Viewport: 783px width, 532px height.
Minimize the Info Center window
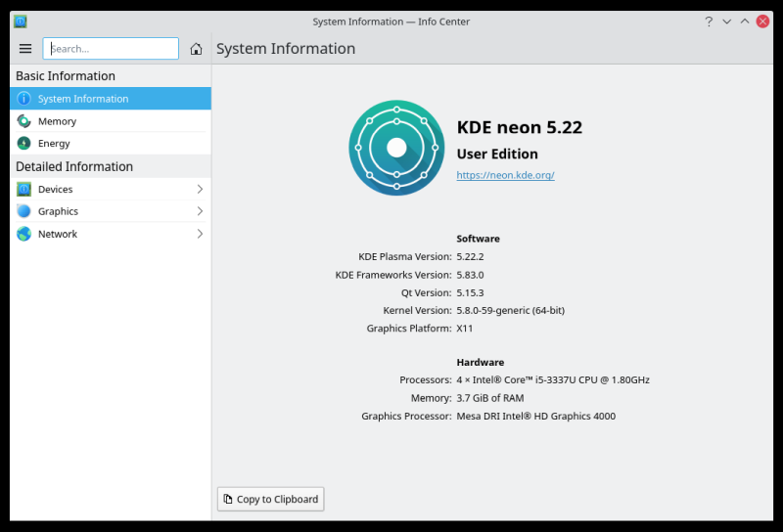click(726, 22)
